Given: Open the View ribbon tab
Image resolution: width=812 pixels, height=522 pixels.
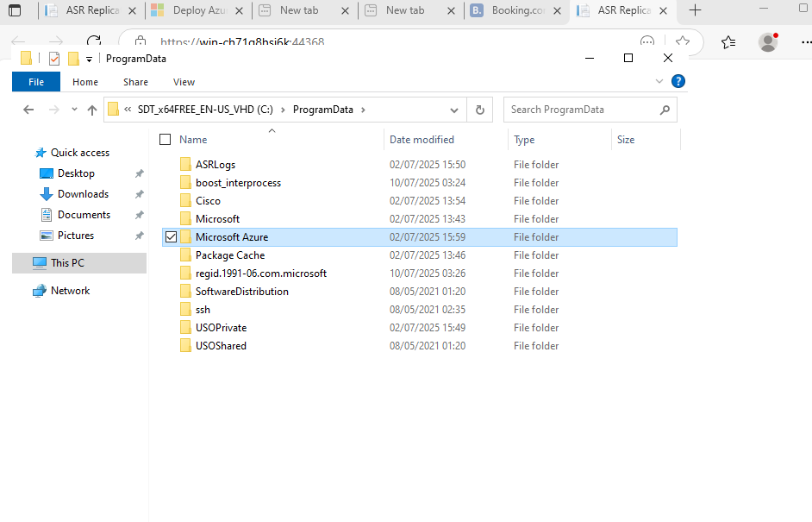Looking at the screenshot, I should [184, 82].
